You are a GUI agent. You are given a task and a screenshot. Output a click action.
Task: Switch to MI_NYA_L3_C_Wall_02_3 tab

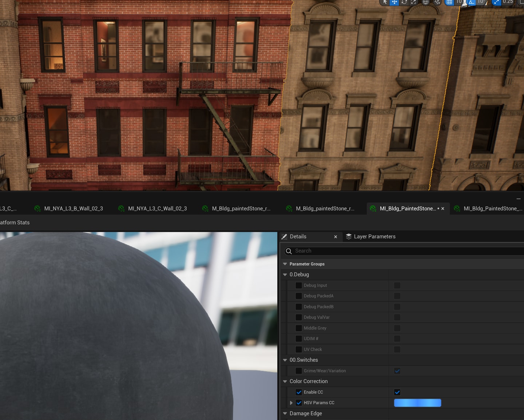152,208
